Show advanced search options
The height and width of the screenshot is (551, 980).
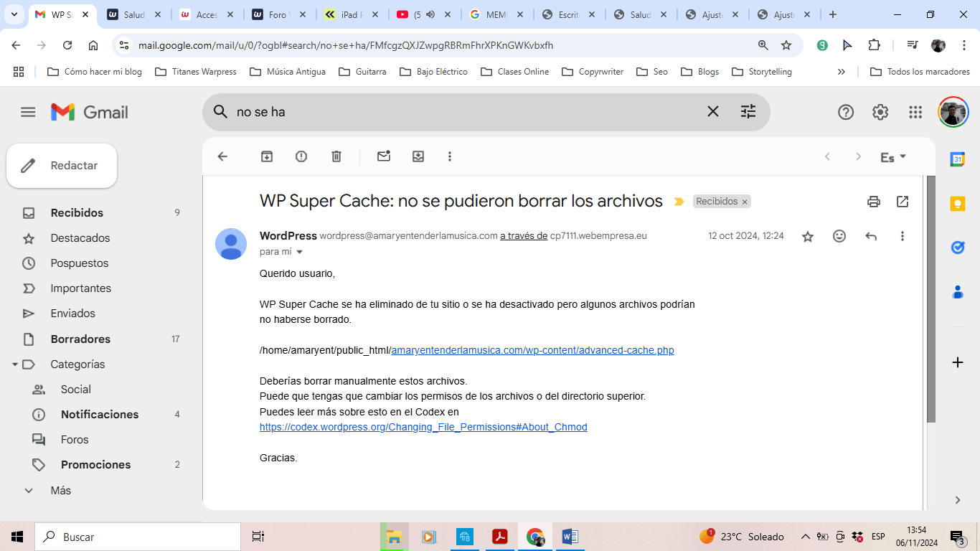[748, 111]
